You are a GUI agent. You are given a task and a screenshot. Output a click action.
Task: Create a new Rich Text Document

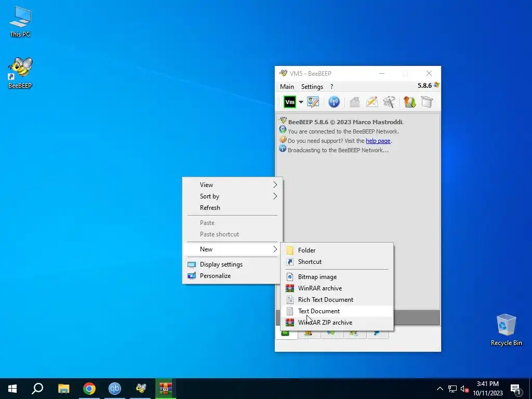(337, 300)
